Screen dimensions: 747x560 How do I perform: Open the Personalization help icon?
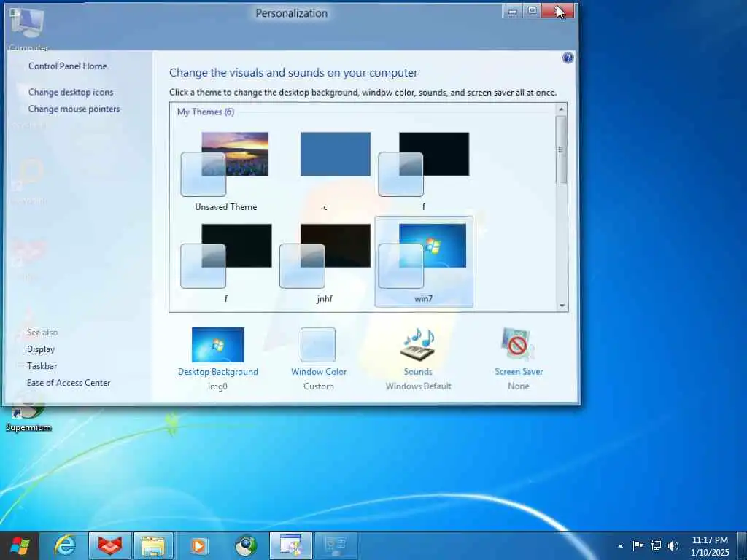pos(568,58)
